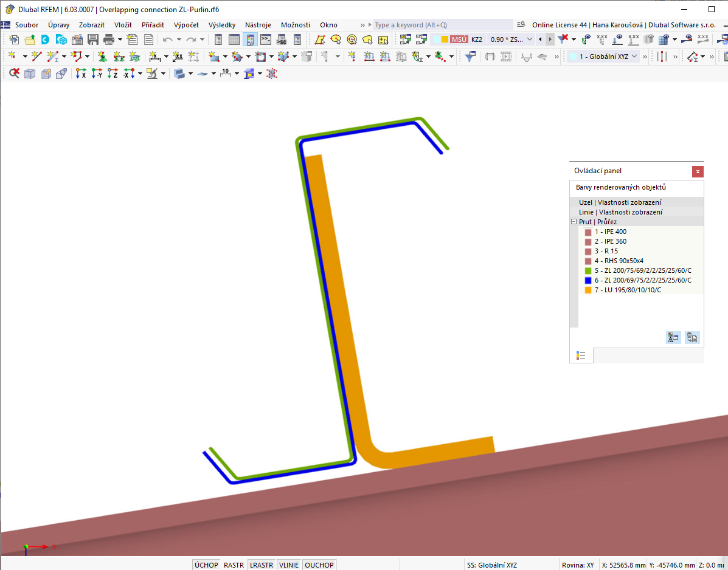Open the -X view dropdown arrow
The width and height of the screenshot is (728, 570).
[x=140, y=74]
